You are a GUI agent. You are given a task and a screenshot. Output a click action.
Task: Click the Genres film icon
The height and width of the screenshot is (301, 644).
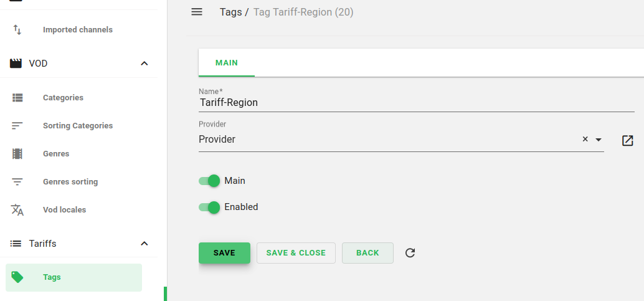(17, 154)
